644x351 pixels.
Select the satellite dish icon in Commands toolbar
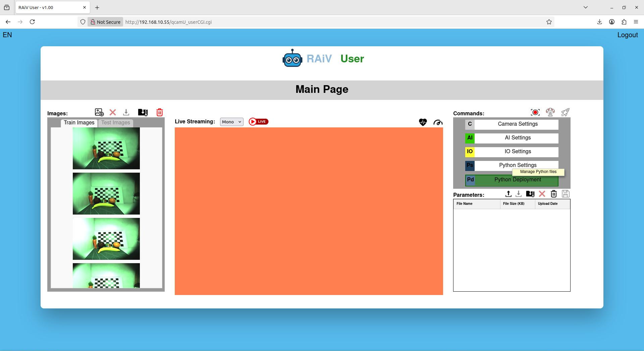(x=550, y=112)
